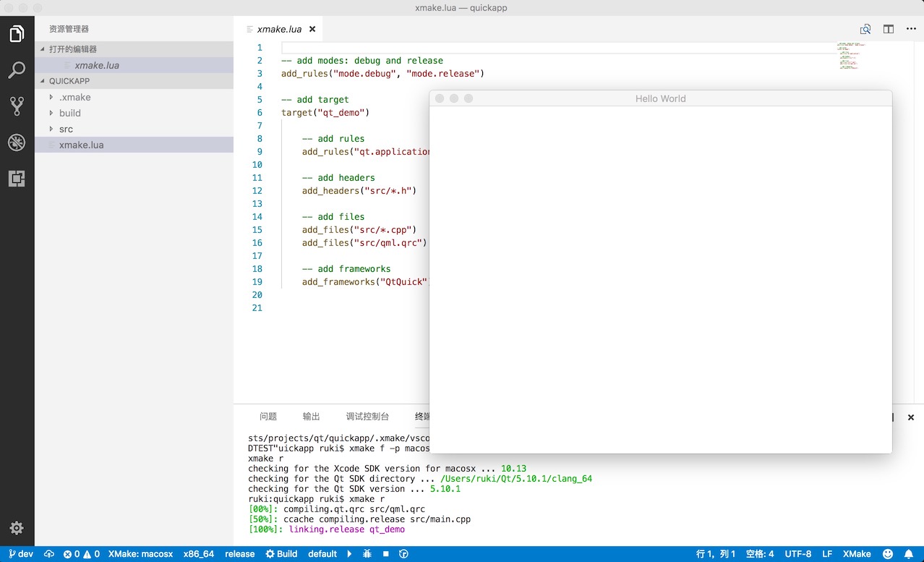924x562 pixels.
Task: Open the Manage gear icon
Action: (x=17, y=528)
